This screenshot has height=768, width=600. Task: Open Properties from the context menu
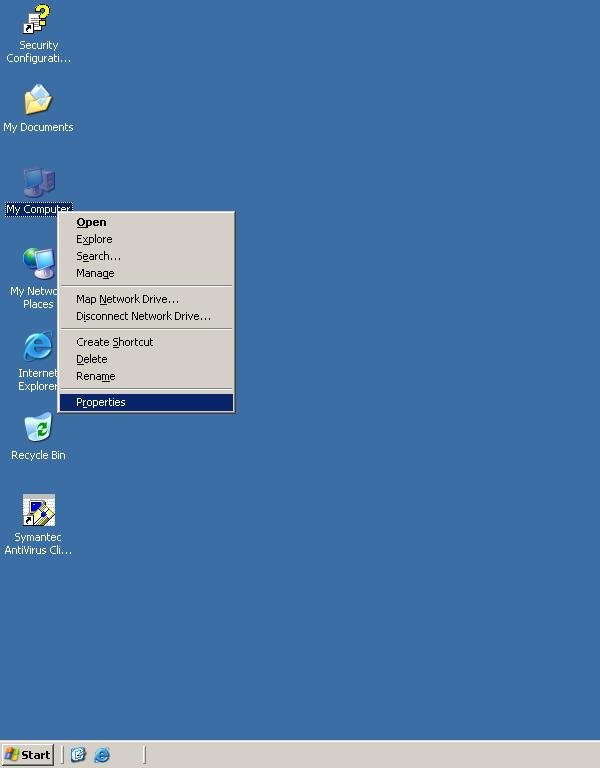tap(146, 403)
